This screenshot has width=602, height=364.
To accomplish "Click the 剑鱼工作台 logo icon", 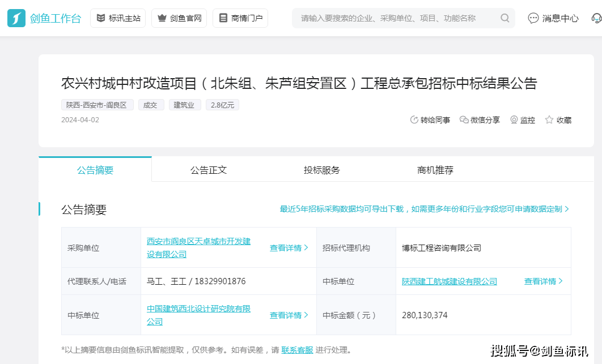I will click(x=16, y=18).
